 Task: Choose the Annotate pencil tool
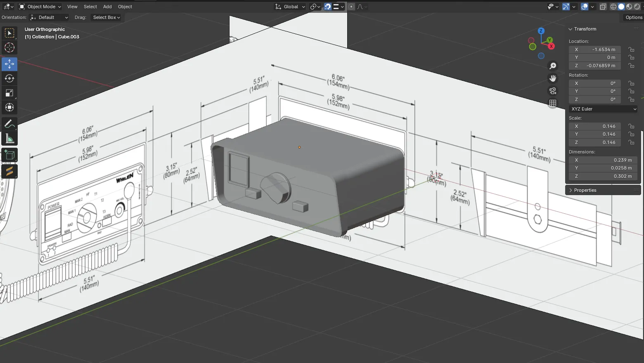coord(9,124)
